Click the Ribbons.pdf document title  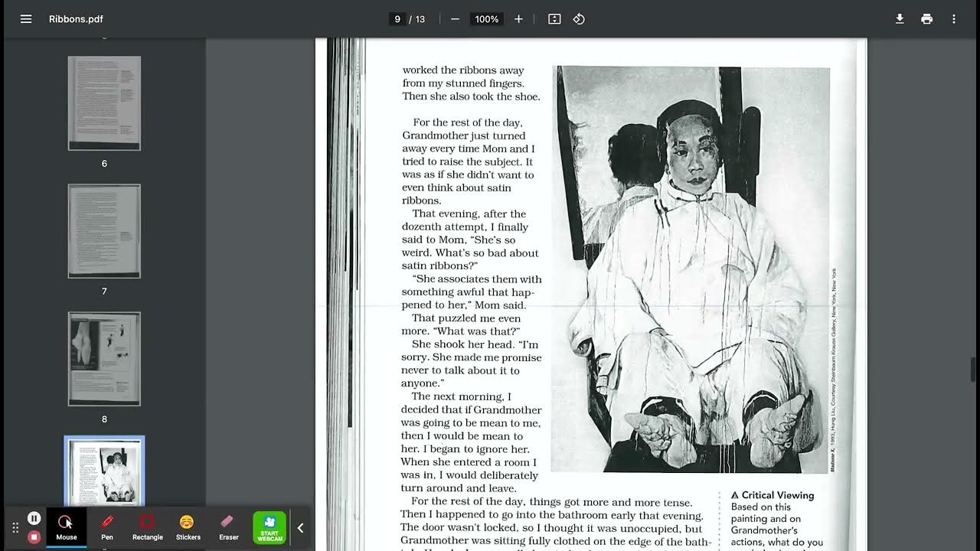coord(76,19)
